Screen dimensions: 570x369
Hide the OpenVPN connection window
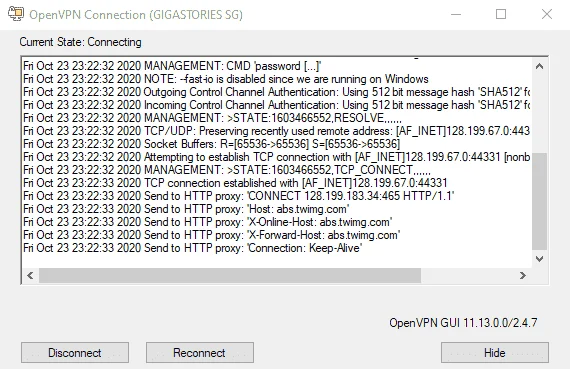495,352
